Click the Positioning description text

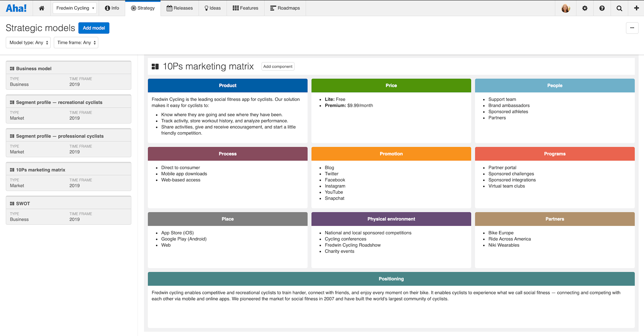click(x=386, y=296)
